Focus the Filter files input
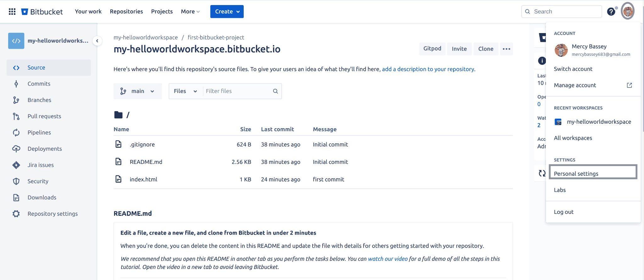644x280 pixels. click(237, 91)
